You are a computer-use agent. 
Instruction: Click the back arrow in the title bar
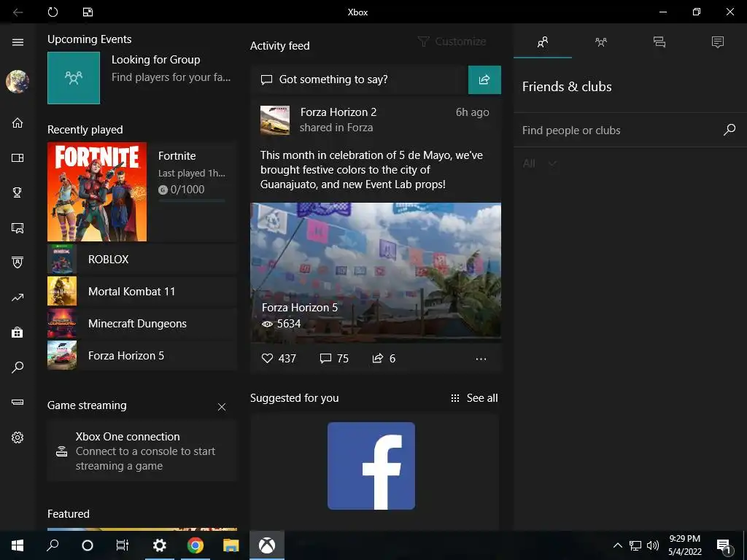(18, 12)
